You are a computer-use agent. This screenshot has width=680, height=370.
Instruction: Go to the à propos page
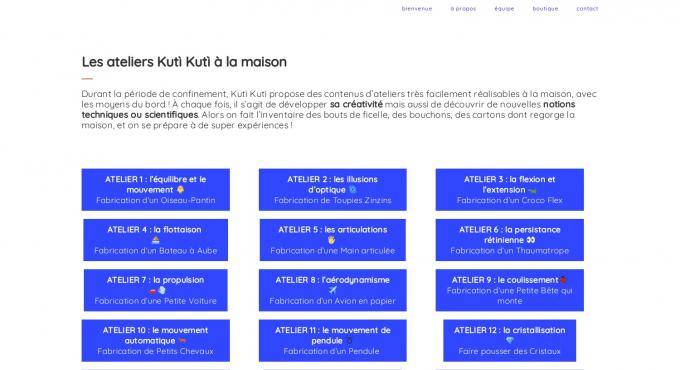[463, 9]
